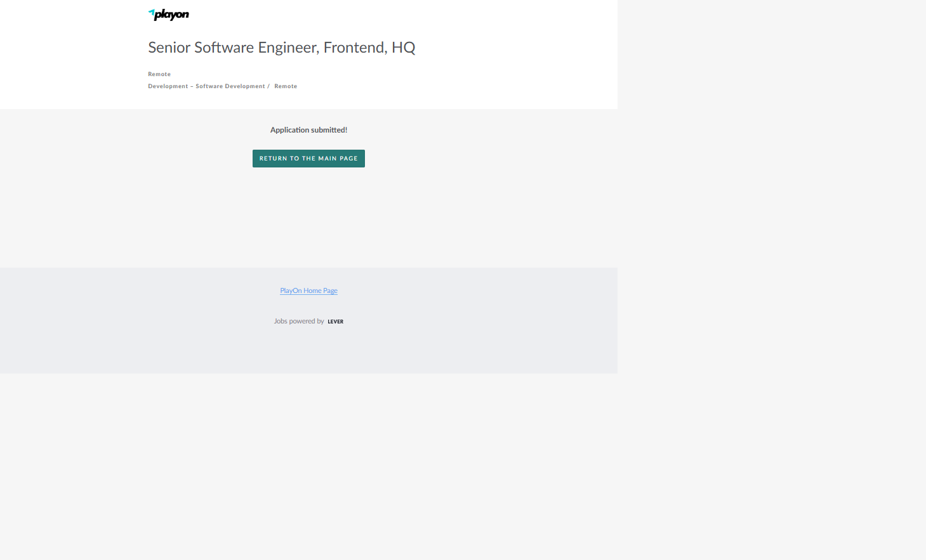
Task: Click the teal arrow mark in the PlayOn logo
Action: pos(151,12)
